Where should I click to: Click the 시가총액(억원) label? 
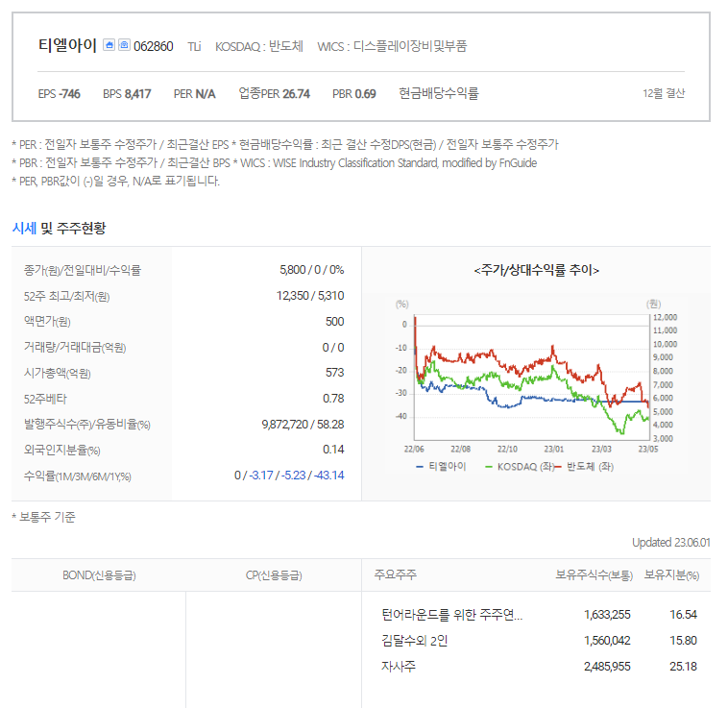tap(57, 373)
